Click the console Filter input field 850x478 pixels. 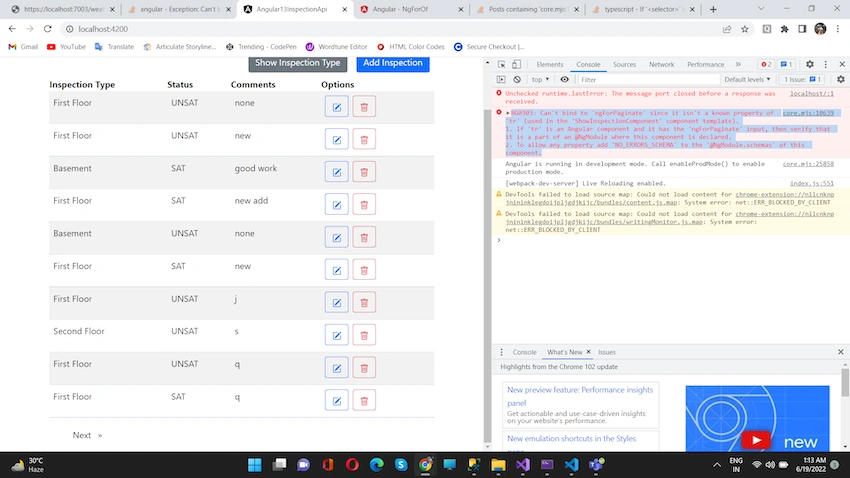(x=648, y=80)
